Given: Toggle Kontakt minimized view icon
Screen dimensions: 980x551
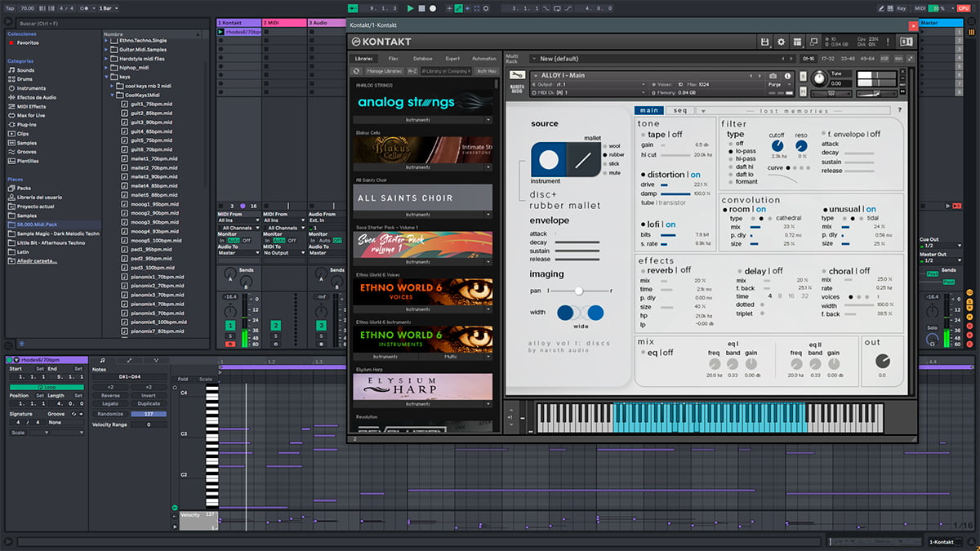Looking at the screenshot, I should pos(813,42).
